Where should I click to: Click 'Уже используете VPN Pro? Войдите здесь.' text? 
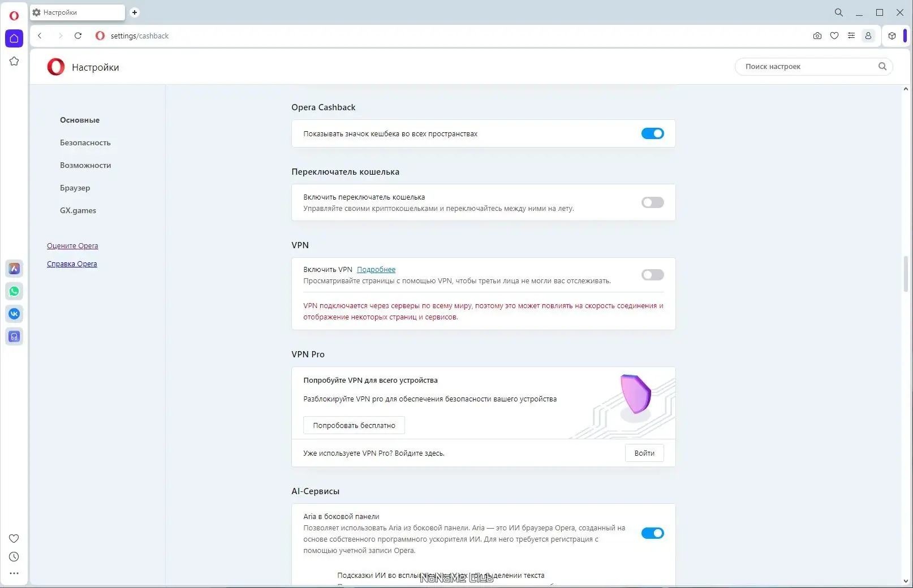pos(374,453)
